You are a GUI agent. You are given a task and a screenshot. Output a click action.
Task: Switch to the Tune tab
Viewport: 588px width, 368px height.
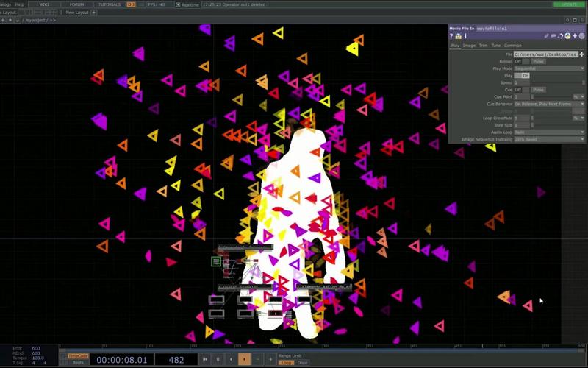pyautogui.click(x=495, y=46)
